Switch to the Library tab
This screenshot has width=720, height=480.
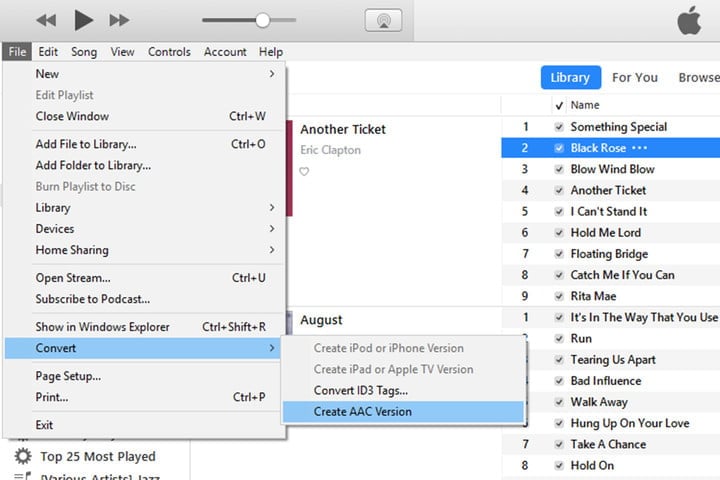[x=571, y=77]
